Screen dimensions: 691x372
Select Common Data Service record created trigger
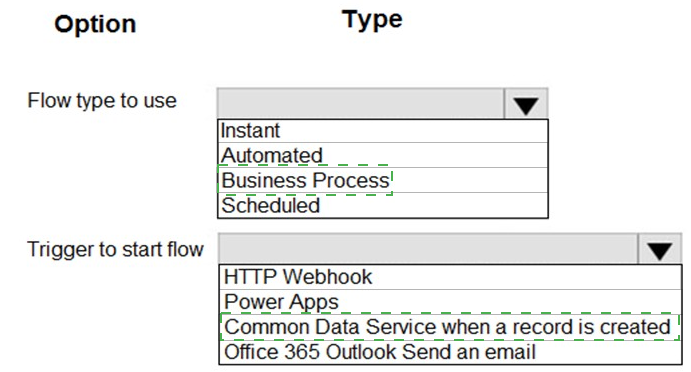click(x=450, y=327)
